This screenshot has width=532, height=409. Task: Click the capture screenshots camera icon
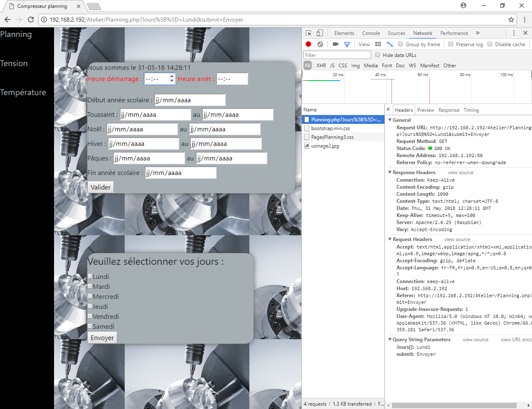(x=335, y=44)
